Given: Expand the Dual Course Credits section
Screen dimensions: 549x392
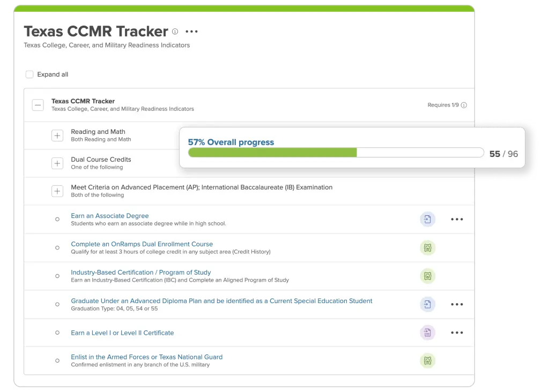Looking at the screenshot, I should coord(57,163).
